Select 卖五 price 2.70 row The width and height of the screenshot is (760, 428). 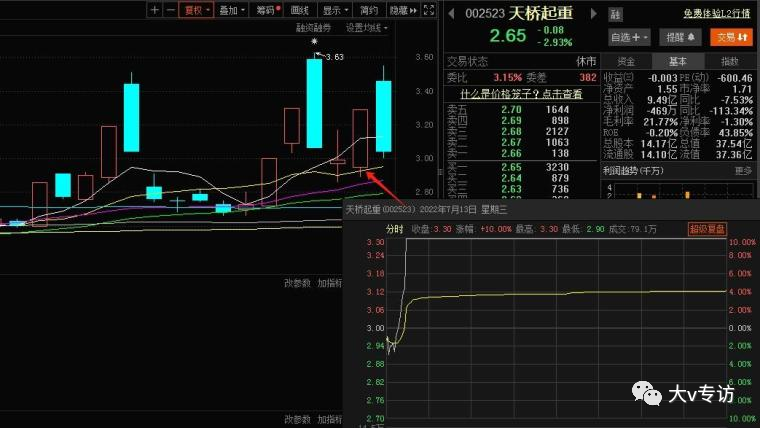pos(522,110)
